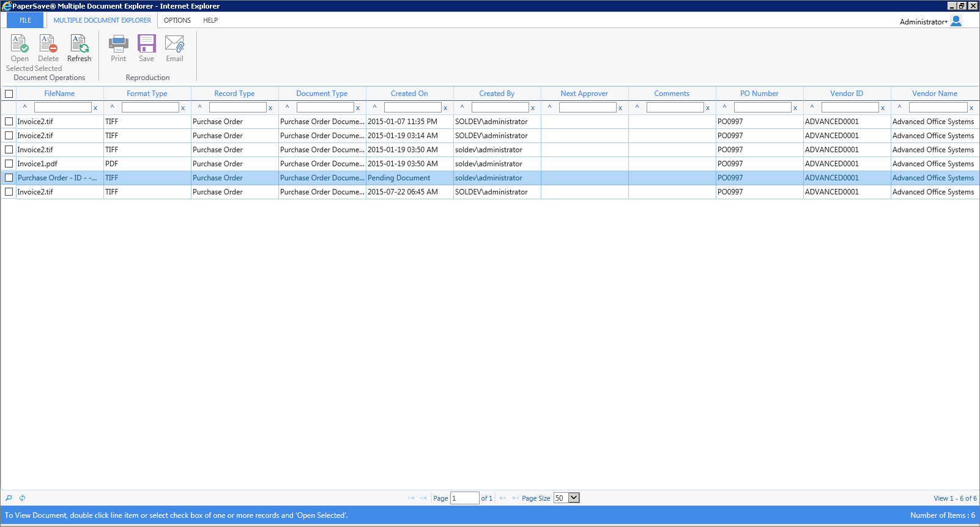Toggle the select-all checkbox in header
Image resolution: width=980 pixels, height=527 pixels.
[x=9, y=94]
